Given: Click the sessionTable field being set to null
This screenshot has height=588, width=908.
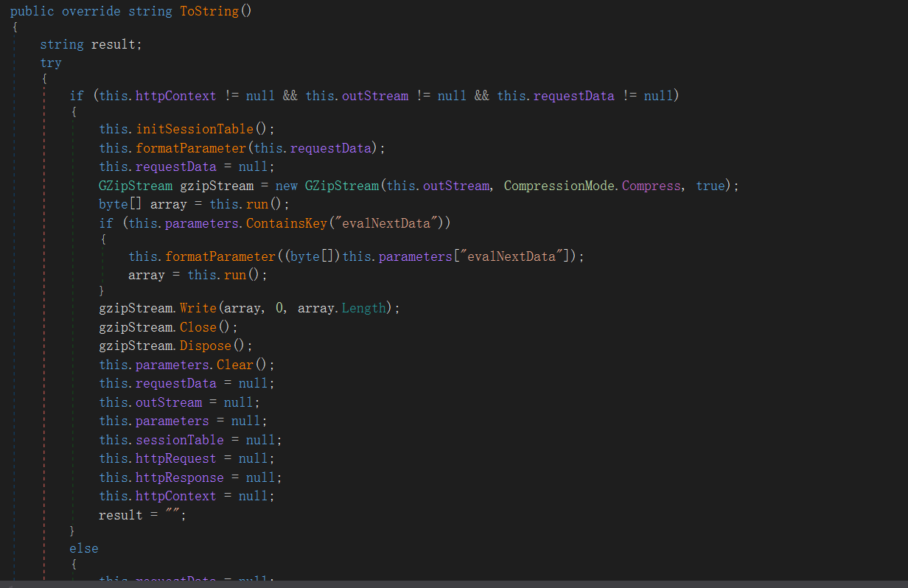Looking at the screenshot, I should pos(179,440).
